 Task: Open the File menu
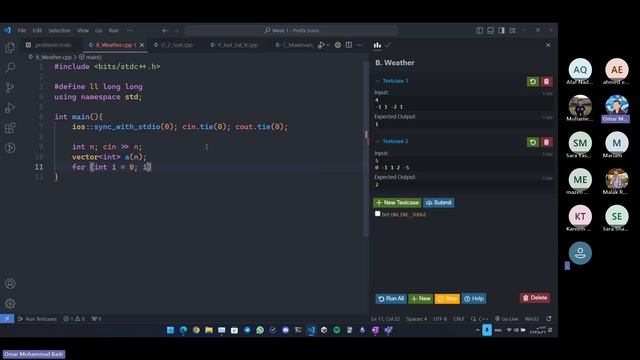click(x=22, y=31)
